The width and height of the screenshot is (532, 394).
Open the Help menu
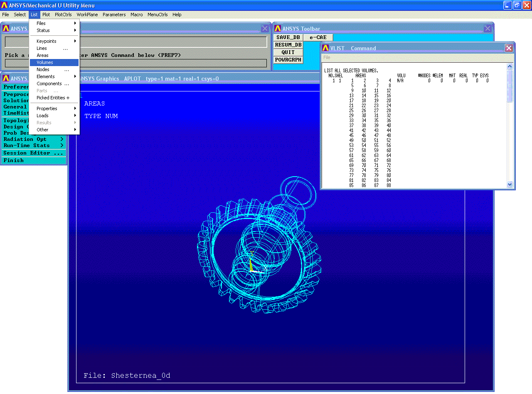[x=177, y=15]
